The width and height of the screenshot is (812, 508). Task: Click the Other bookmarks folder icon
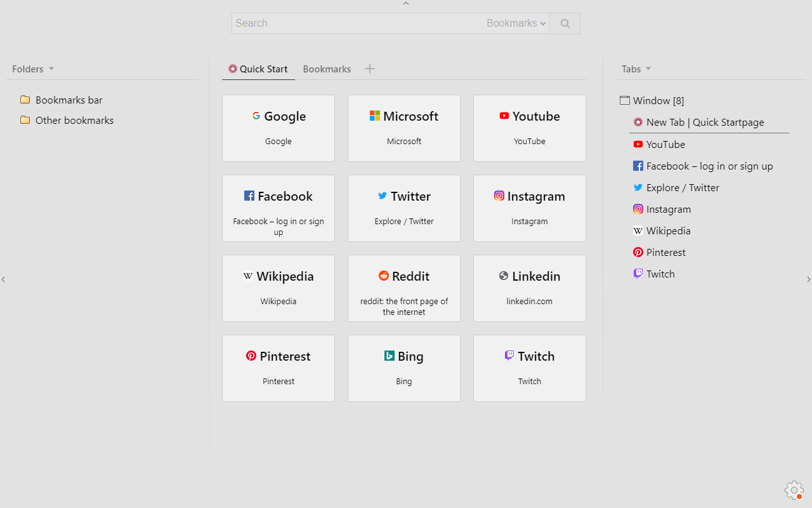pos(25,120)
